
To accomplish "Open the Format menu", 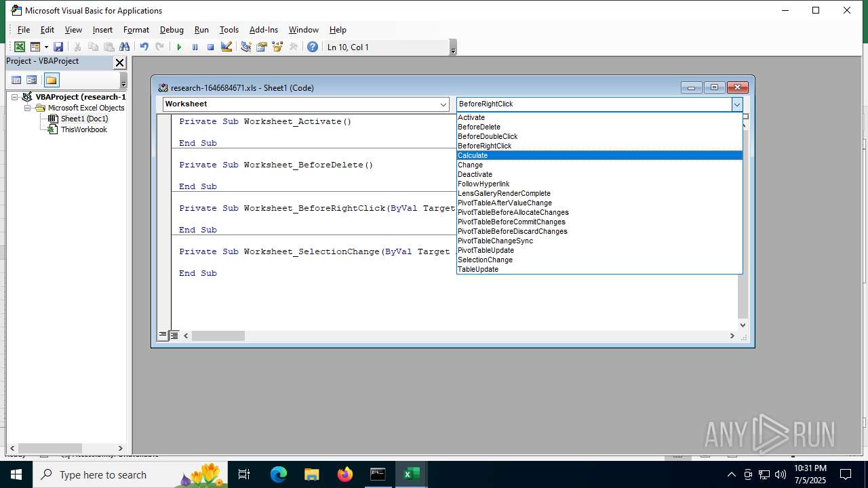I will 136,30.
